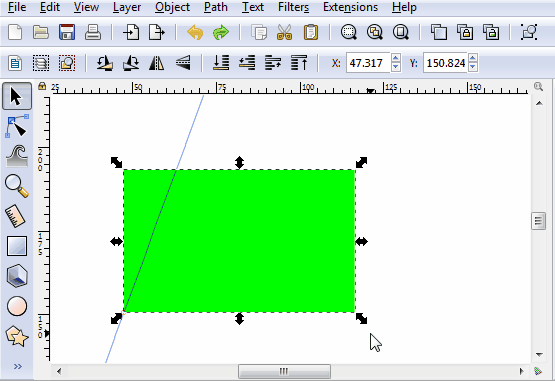
Task: Save the document with floppy icon
Action: tap(67, 33)
